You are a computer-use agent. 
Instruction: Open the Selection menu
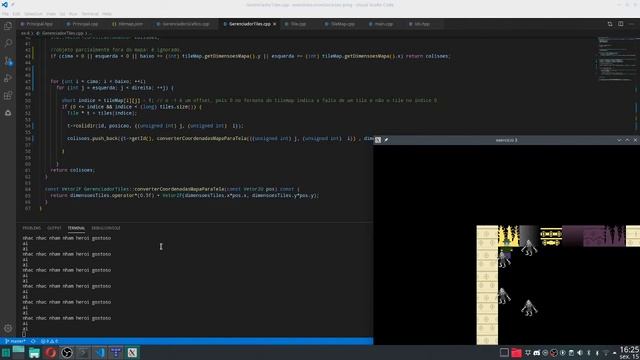tap(33, 14)
